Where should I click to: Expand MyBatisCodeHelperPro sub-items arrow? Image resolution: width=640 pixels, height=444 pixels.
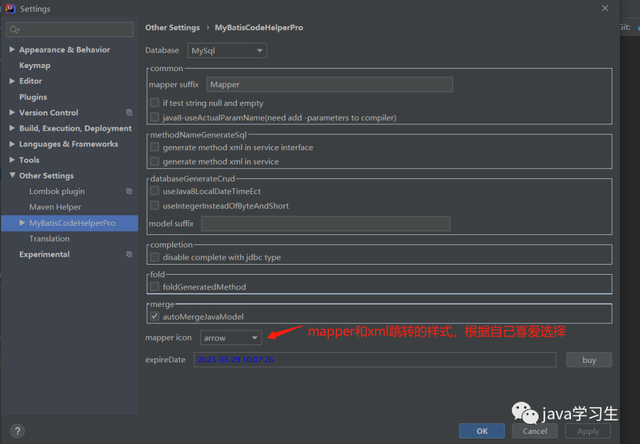click(22, 223)
